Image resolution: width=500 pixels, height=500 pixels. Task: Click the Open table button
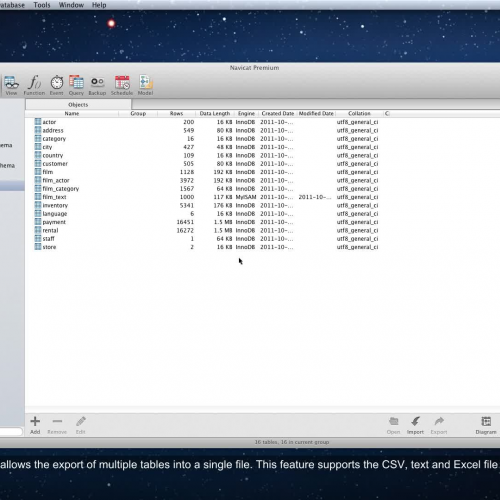tap(393, 425)
